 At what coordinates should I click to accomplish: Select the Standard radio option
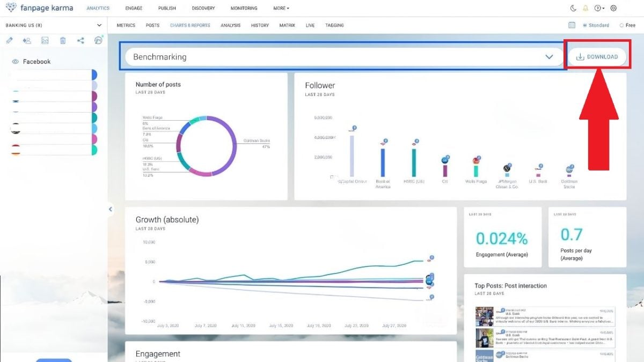click(x=596, y=25)
